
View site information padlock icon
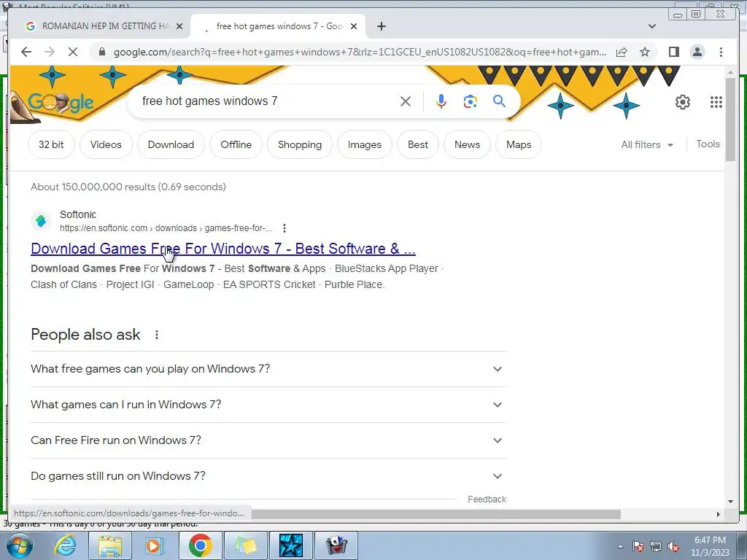[x=101, y=52]
